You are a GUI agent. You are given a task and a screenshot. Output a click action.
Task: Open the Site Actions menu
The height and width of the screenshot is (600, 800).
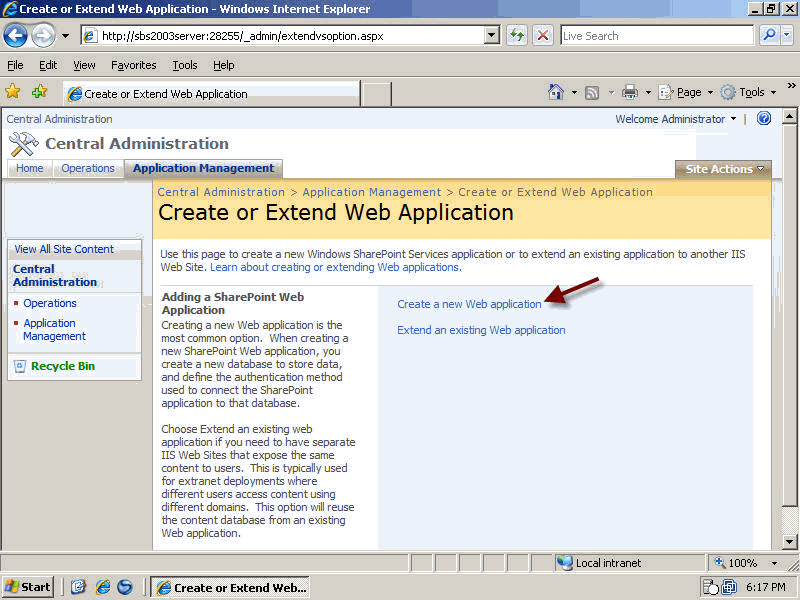pyautogui.click(x=723, y=169)
